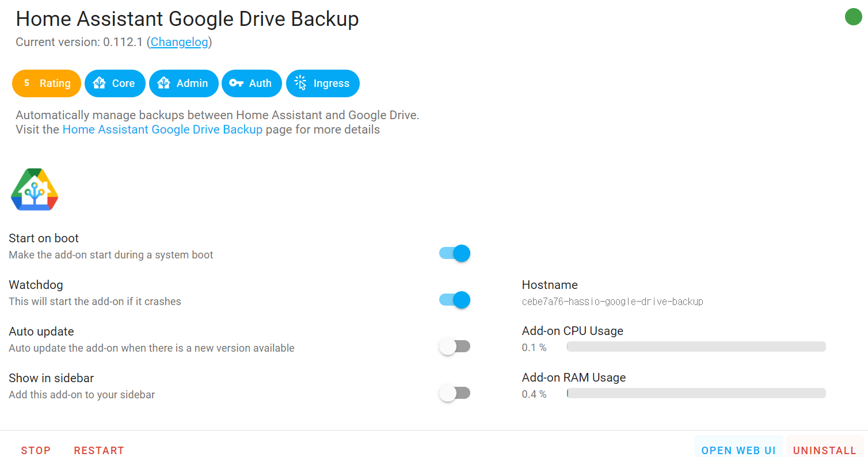Click the Hostname heading
Viewport: 868px width, 457px height.
(x=550, y=285)
